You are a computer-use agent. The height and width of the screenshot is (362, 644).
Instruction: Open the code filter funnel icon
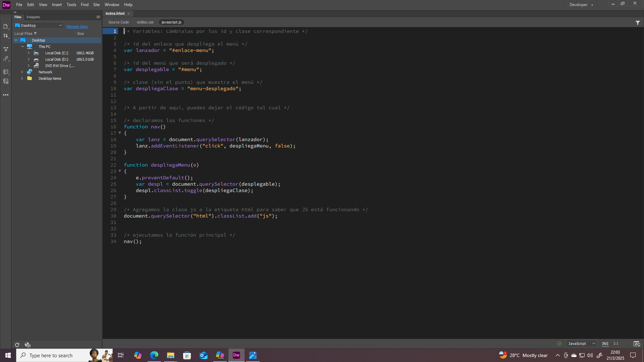point(638,22)
